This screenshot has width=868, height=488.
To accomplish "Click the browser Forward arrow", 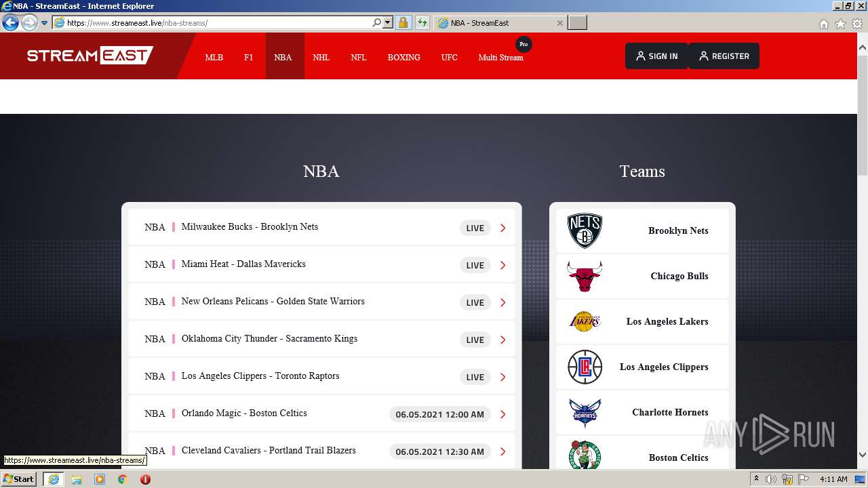I will (29, 22).
